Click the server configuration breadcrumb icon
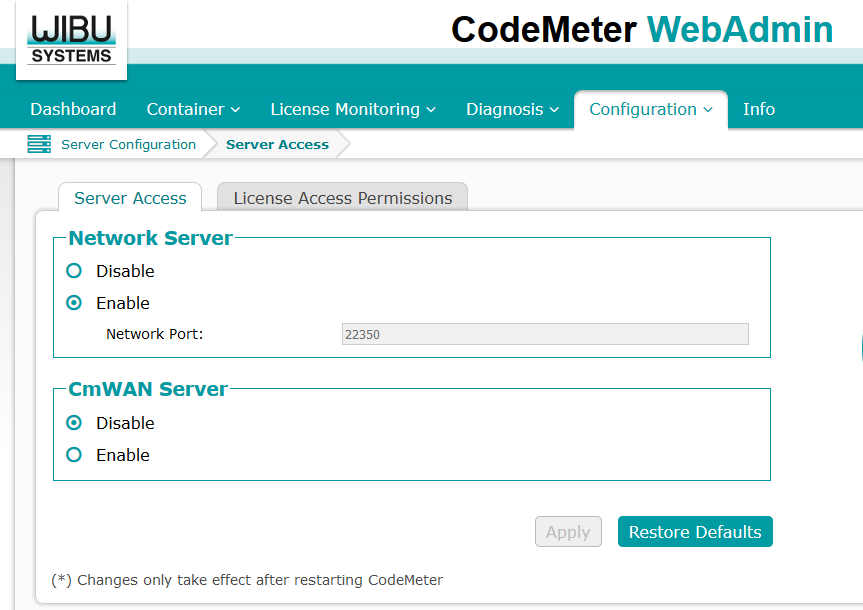 [39, 144]
